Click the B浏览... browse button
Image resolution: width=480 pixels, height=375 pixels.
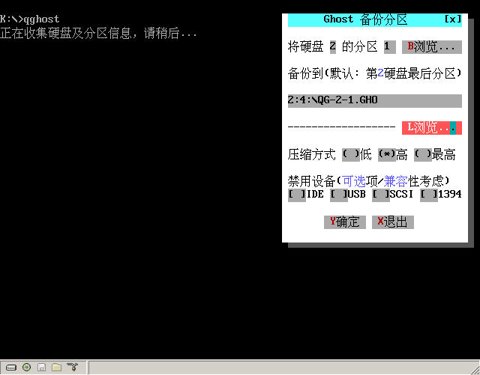[432, 47]
